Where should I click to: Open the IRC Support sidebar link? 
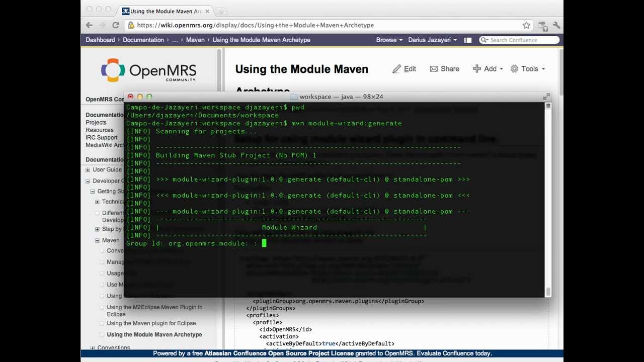click(x=101, y=138)
